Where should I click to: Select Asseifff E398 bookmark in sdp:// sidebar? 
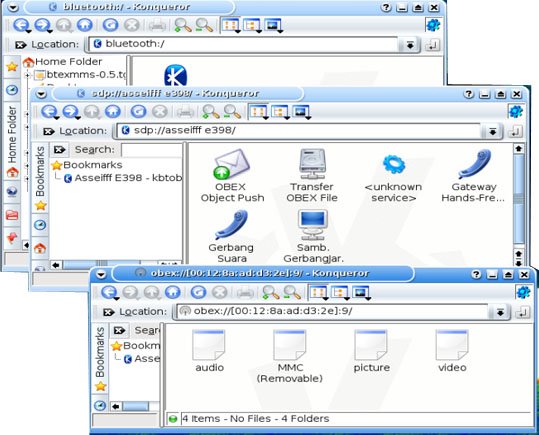click(123, 178)
